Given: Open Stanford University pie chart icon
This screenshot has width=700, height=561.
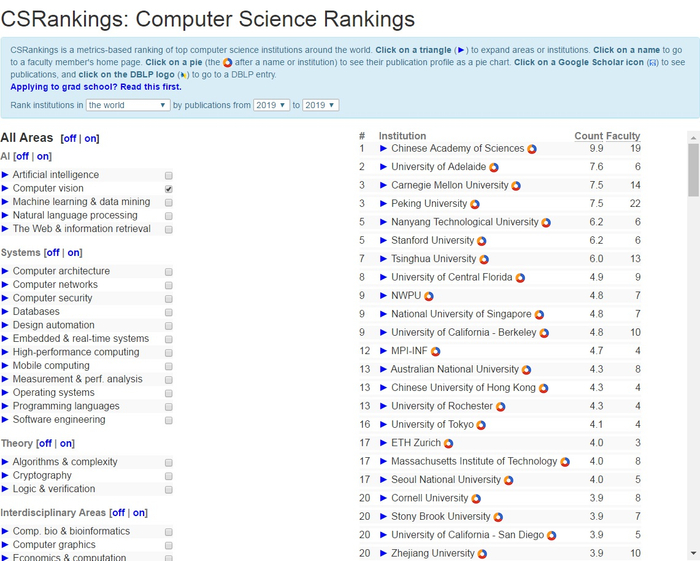Looking at the screenshot, I should [481, 241].
